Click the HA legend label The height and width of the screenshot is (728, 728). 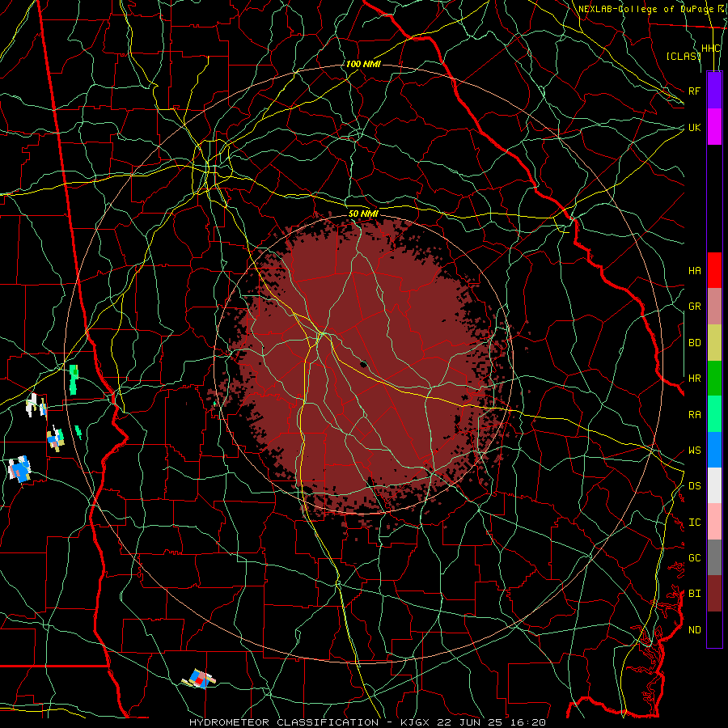click(x=694, y=271)
